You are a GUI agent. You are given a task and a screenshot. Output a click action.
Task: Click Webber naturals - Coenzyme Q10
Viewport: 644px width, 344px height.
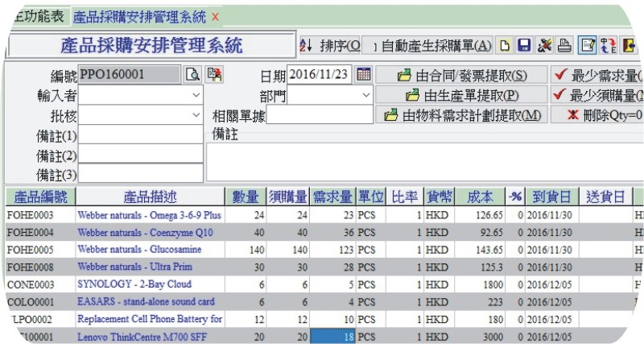[x=146, y=233]
